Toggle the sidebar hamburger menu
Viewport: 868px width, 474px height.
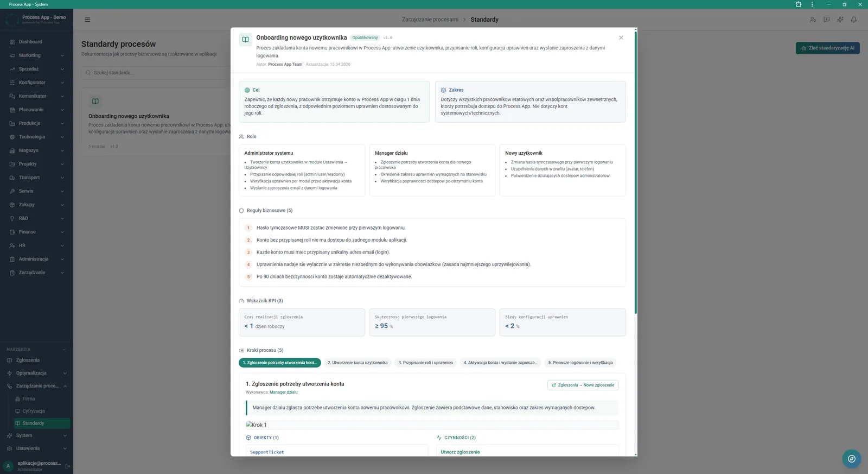[87, 20]
